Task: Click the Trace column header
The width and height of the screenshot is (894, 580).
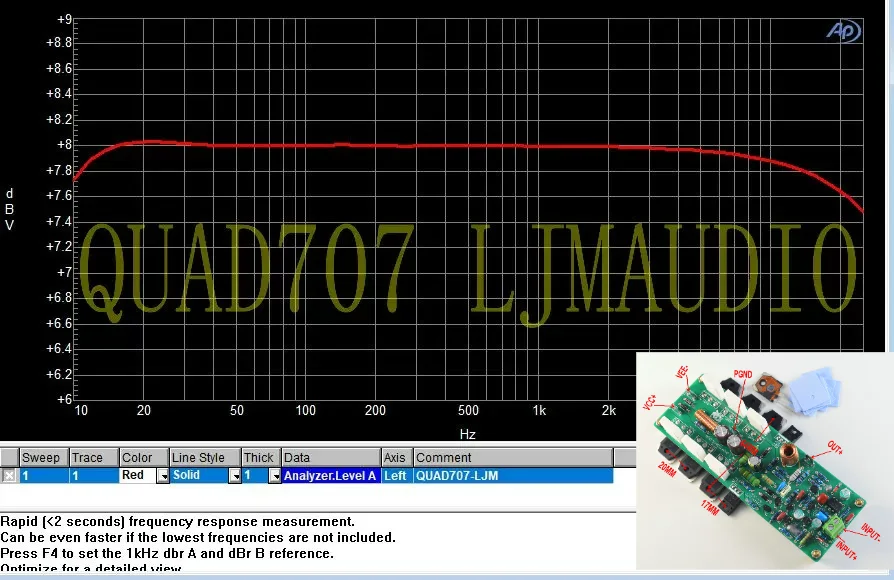Action: pos(94,457)
